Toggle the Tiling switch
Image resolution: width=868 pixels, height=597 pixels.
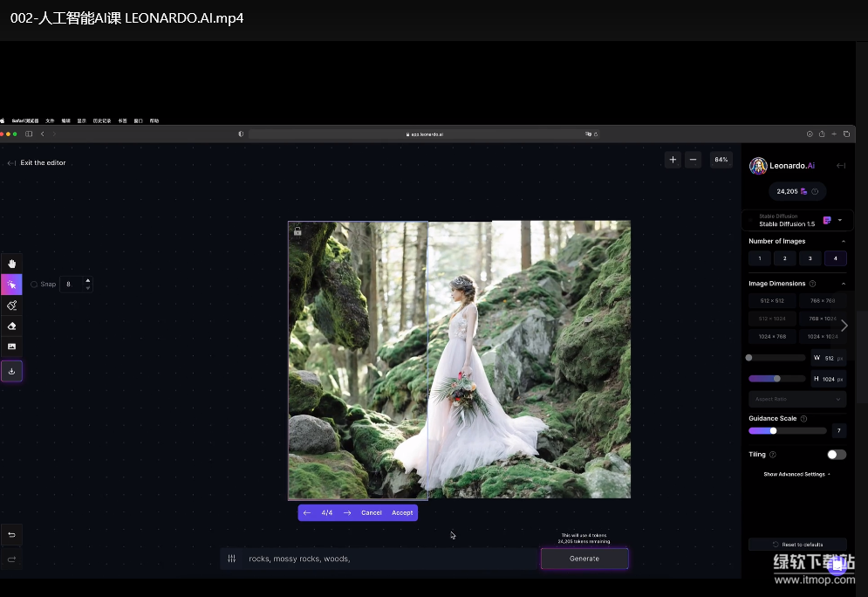pyautogui.click(x=836, y=455)
